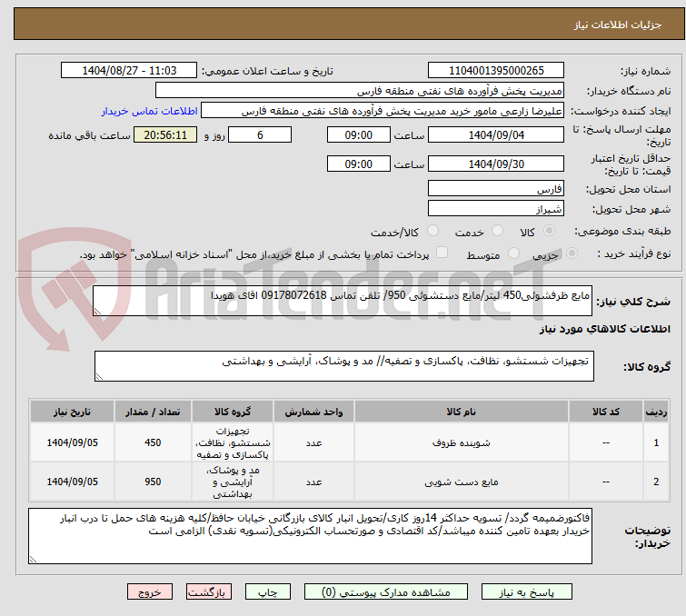Click the goods group text area
Viewport: 686px width, 616px height.
[x=343, y=366]
